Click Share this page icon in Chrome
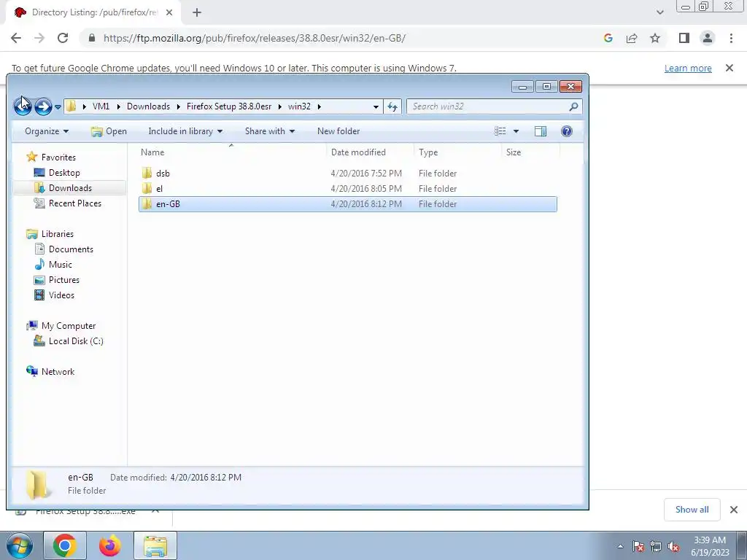 click(x=632, y=38)
